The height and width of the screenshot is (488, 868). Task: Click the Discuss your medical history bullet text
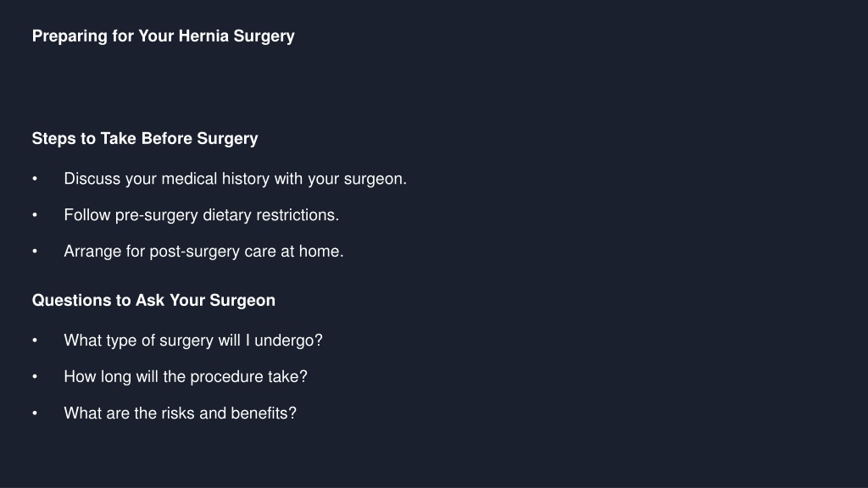click(x=236, y=180)
